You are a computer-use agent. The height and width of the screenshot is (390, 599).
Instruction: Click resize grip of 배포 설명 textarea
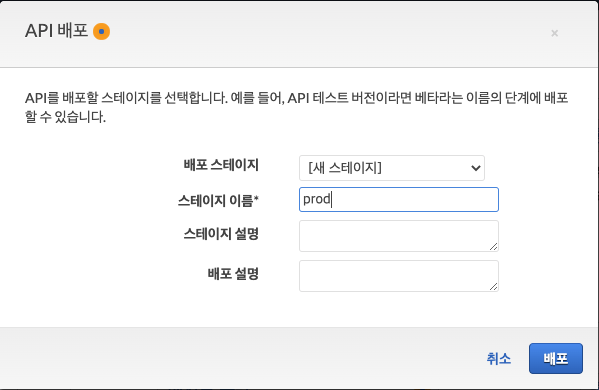(493, 286)
